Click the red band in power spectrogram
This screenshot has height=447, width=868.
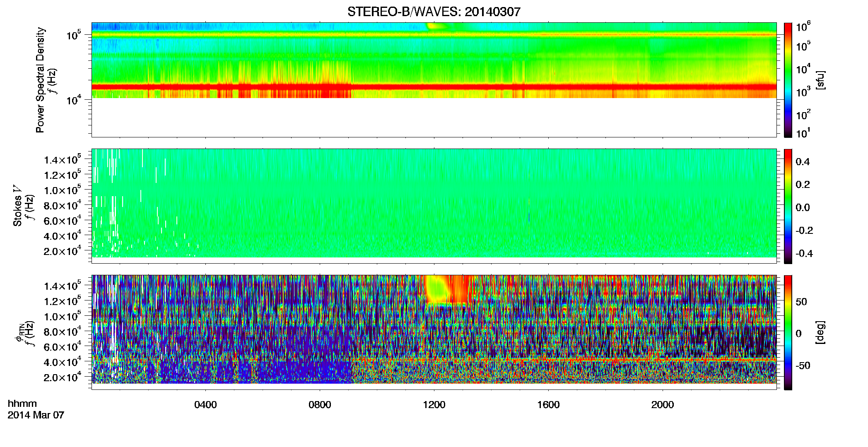pyautogui.click(x=434, y=87)
